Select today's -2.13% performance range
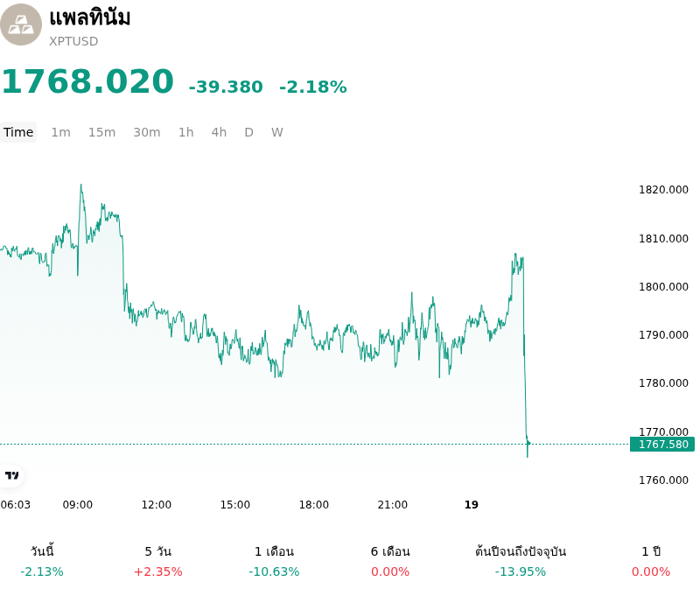 point(42,561)
